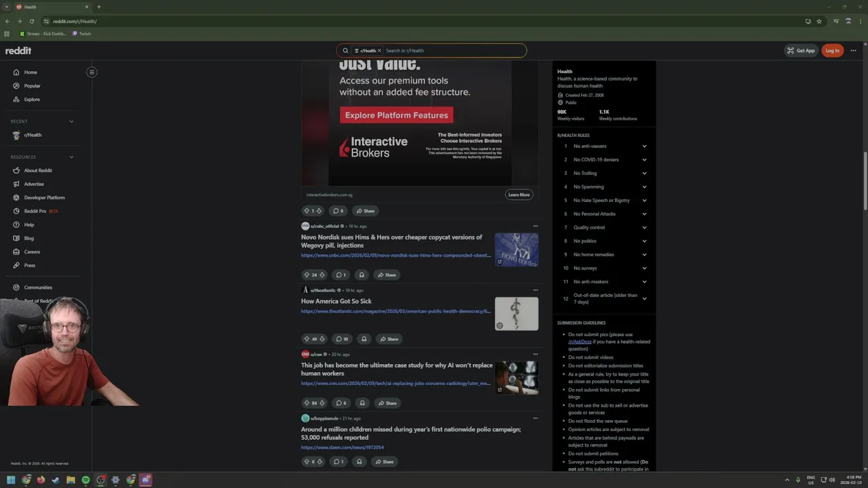Share the CNN AI jobs post
Viewport: 868px width, 488px height.
point(388,403)
